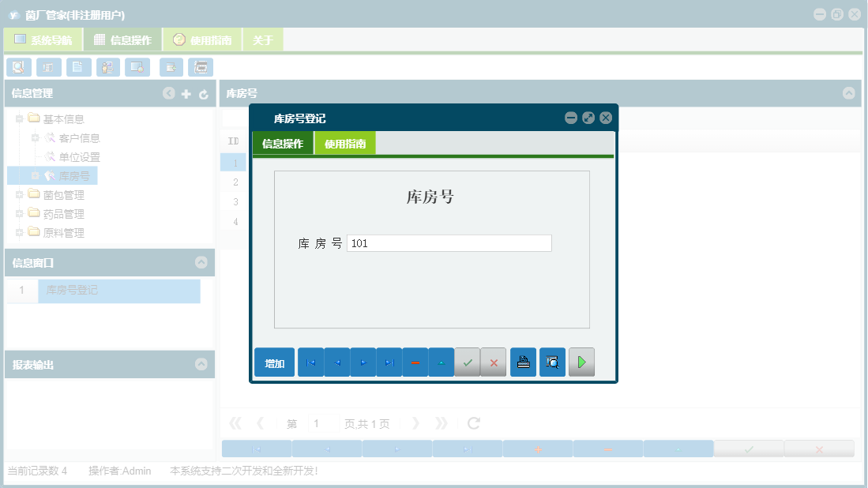Open print preview in the 库房号登记 dialog
The width and height of the screenshot is (868, 488).
pyautogui.click(x=552, y=362)
